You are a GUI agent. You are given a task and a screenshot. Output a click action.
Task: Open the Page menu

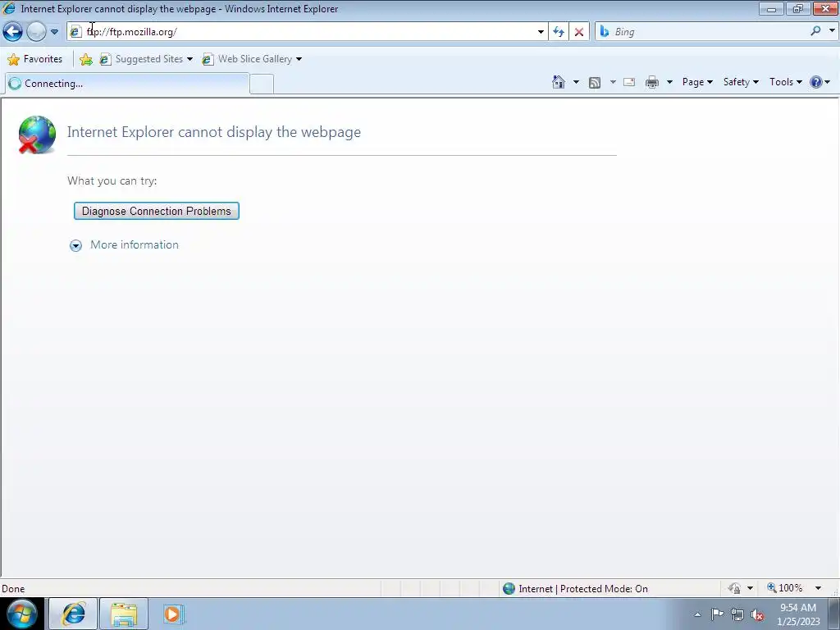click(697, 82)
